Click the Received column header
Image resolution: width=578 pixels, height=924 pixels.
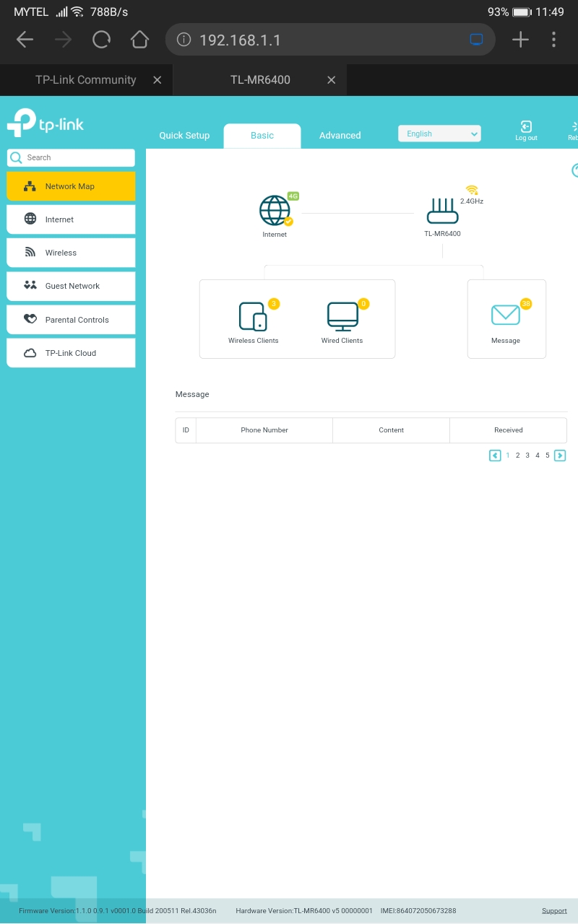(509, 430)
